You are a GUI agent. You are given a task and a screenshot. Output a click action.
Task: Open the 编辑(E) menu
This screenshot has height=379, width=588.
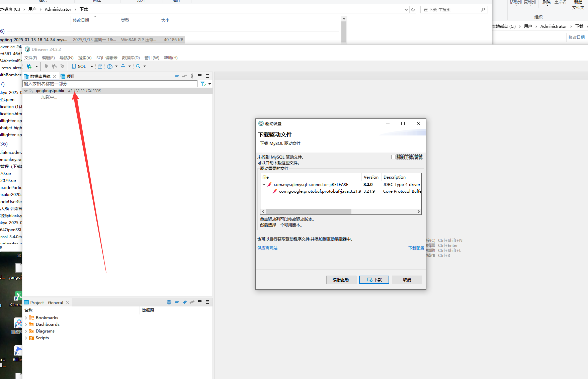48,58
